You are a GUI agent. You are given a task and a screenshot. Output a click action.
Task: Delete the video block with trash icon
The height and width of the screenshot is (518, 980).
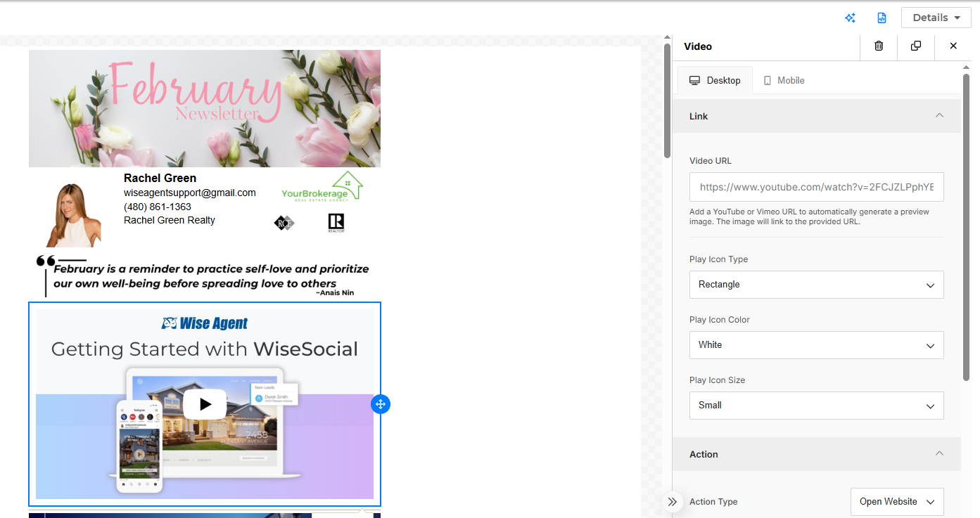[x=879, y=46]
